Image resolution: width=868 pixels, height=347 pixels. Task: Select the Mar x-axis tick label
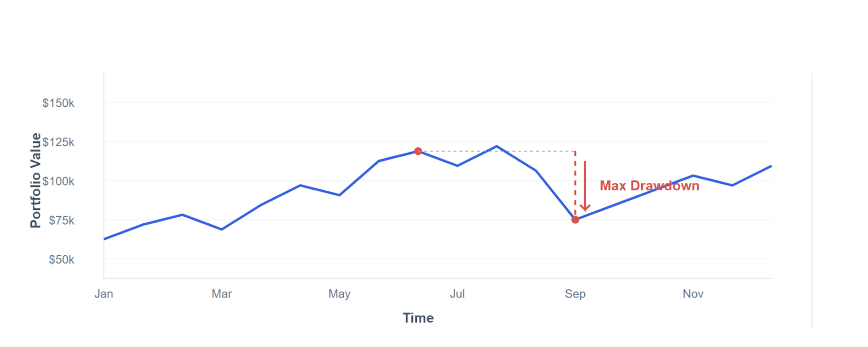point(222,294)
